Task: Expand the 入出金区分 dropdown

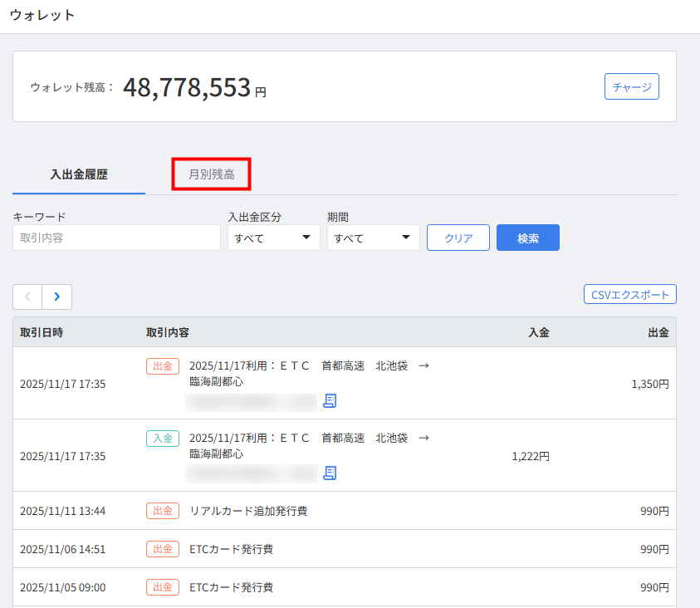Action: 273,238
